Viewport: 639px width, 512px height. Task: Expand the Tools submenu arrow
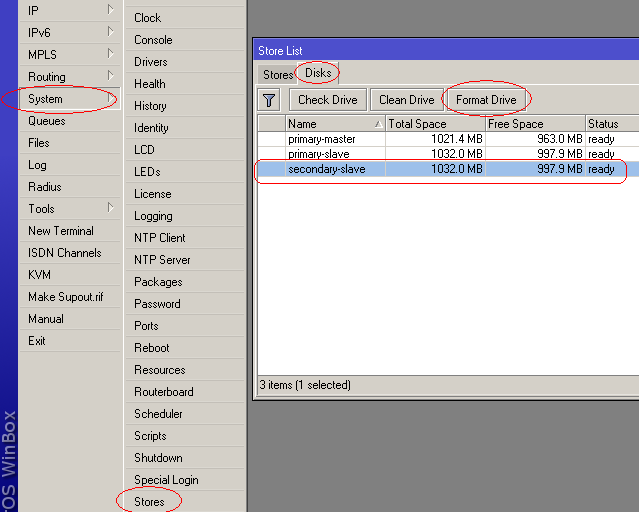[x=110, y=208]
